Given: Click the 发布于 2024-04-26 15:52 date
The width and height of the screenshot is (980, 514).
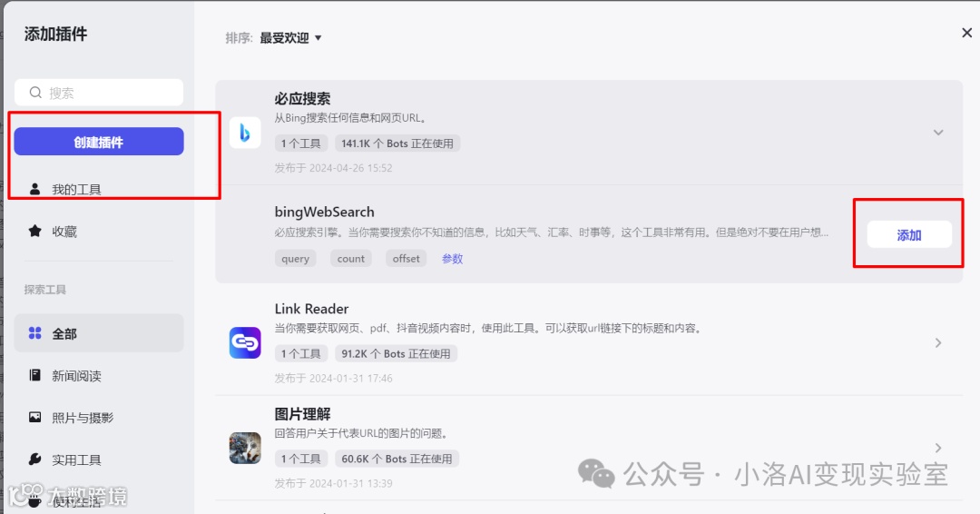Looking at the screenshot, I should coord(333,168).
